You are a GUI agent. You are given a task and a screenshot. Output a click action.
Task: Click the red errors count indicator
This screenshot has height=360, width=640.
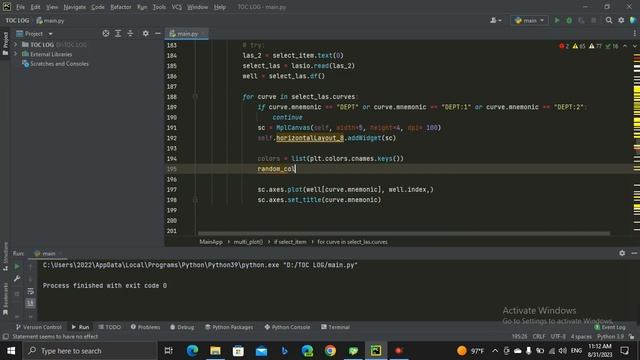[x=564, y=46]
